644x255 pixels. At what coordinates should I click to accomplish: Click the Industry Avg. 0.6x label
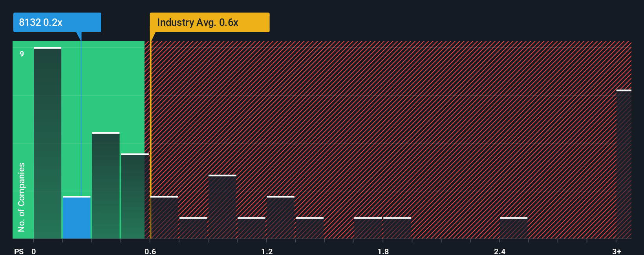coord(210,22)
